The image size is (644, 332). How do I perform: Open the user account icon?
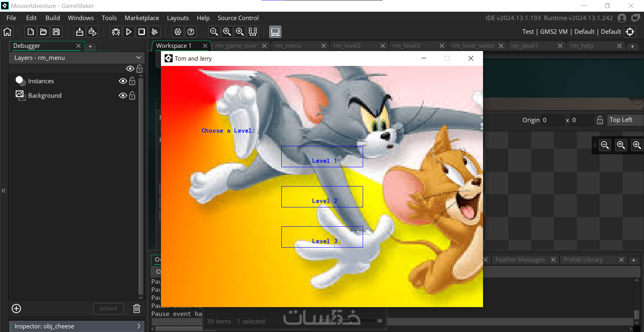[622, 18]
